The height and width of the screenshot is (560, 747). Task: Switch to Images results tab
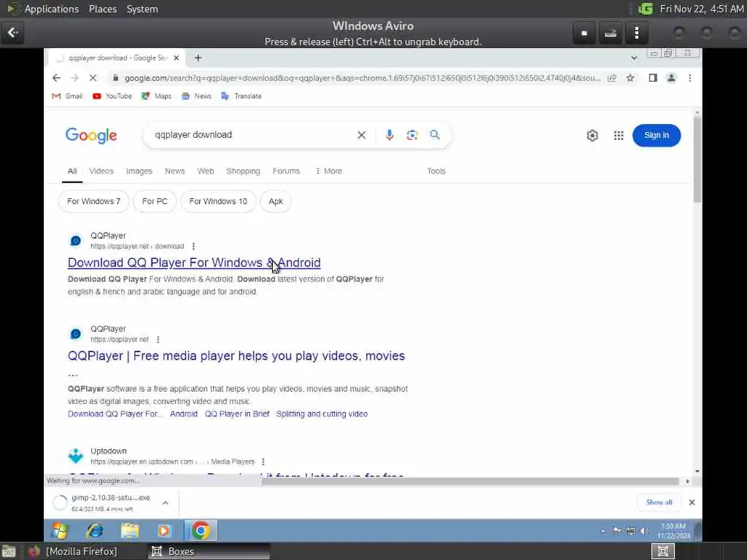coord(139,171)
